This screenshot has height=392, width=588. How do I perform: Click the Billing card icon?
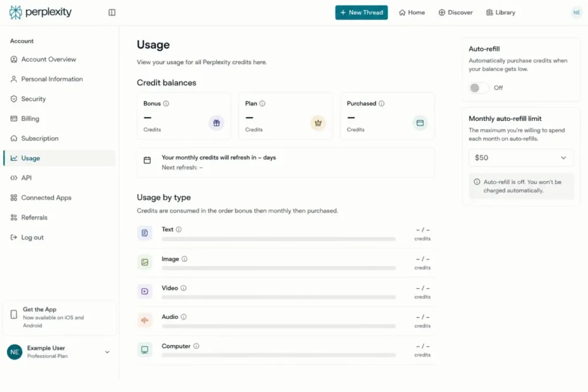pos(14,118)
